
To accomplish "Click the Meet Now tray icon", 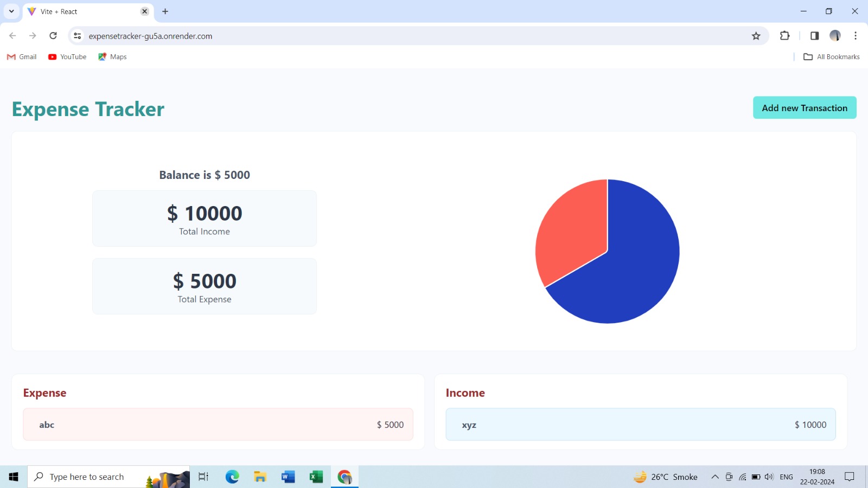I will (729, 477).
